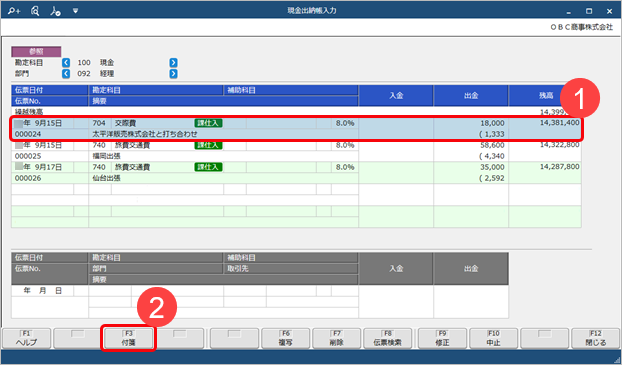The width and height of the screenshot is (622, 365).
Task: Click the document search icon in title bar
Action: click(x=35, y=11)
